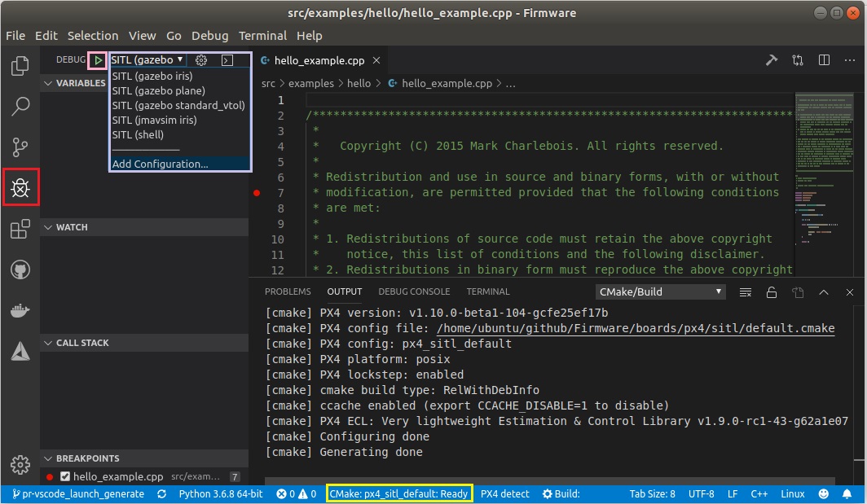Click the build hammer icon above editor
Image resolution: width=867 pixels, height=504 pixels.
[x=772, y=59]
